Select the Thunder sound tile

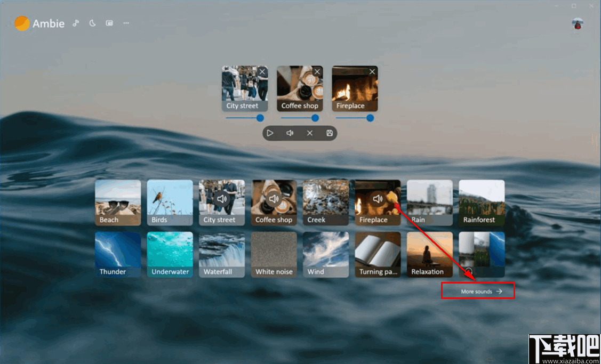(x=118, y=254)
